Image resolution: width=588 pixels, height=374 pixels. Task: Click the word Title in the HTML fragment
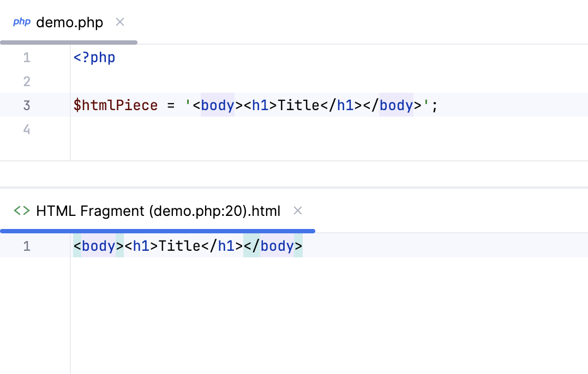coord(180,246)
